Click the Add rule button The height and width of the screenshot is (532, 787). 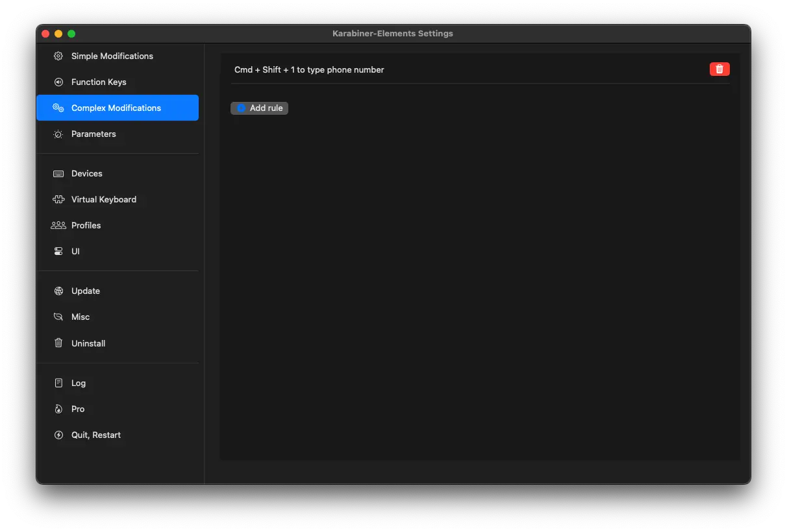pyautogui.click(x=259, y=108)
